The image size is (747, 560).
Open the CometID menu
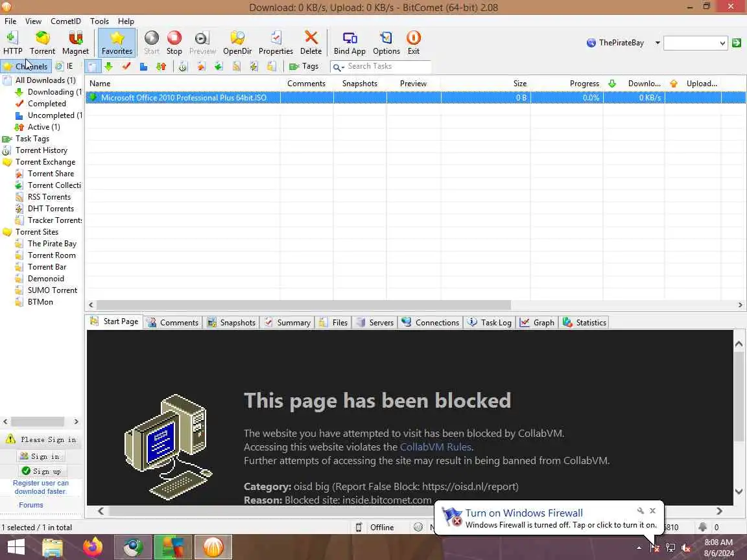(x=65, y=21)
